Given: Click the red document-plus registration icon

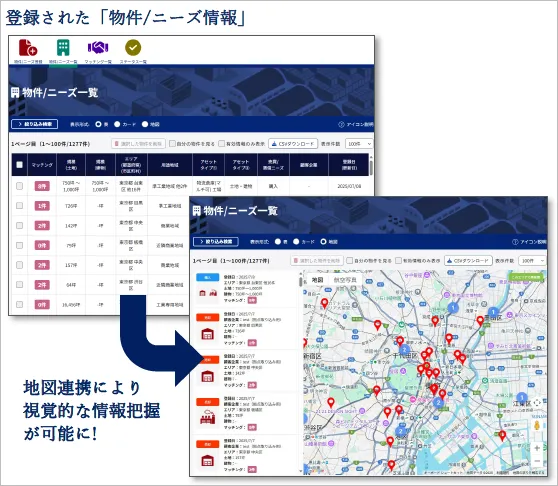Looking at the screenshot, I should coord(28,48).
